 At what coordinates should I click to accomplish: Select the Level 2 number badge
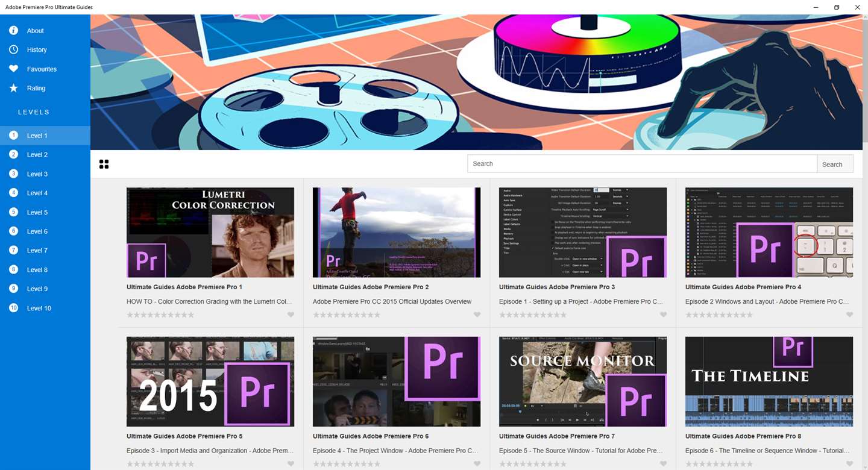14,155
